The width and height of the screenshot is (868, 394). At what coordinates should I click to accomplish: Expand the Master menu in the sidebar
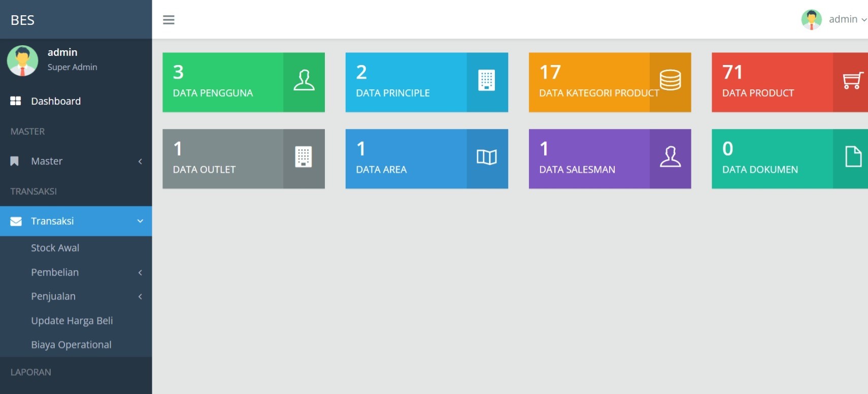pyautogui.click(x=76, y=161)
